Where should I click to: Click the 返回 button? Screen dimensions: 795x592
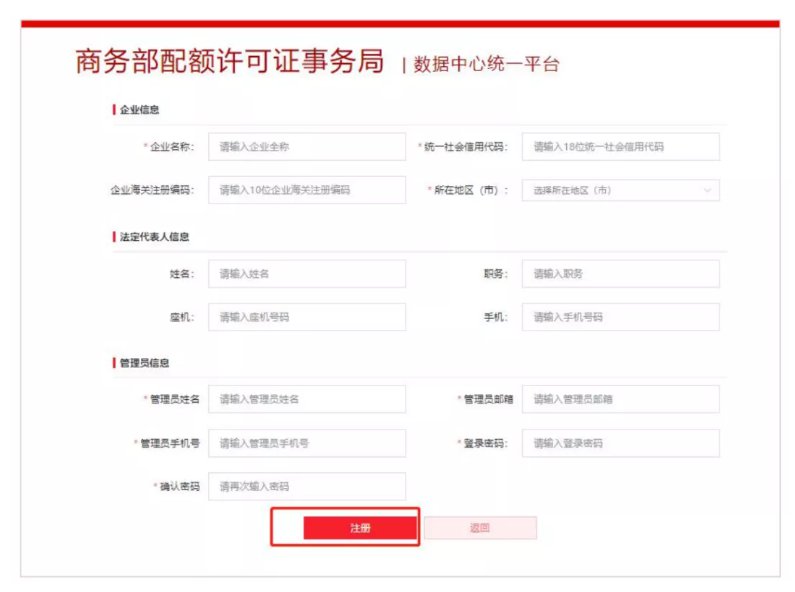click(x=480, y=528)
